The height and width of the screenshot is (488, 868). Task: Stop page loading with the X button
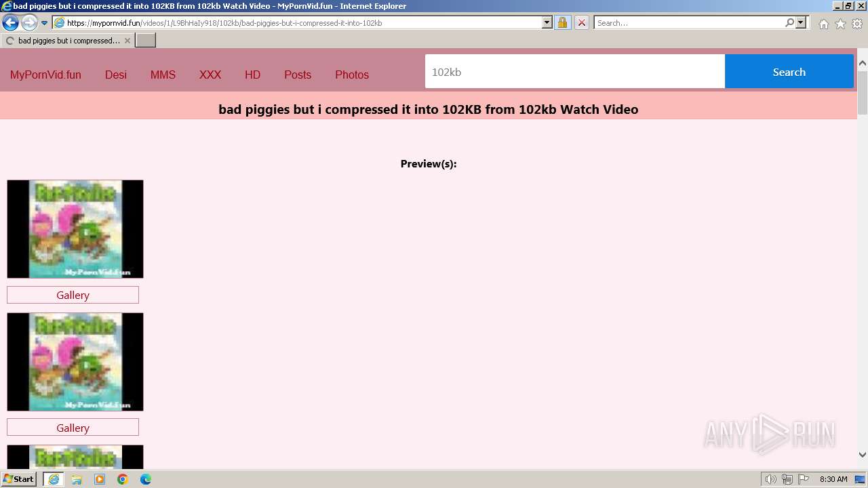click(x=581, y=23)
